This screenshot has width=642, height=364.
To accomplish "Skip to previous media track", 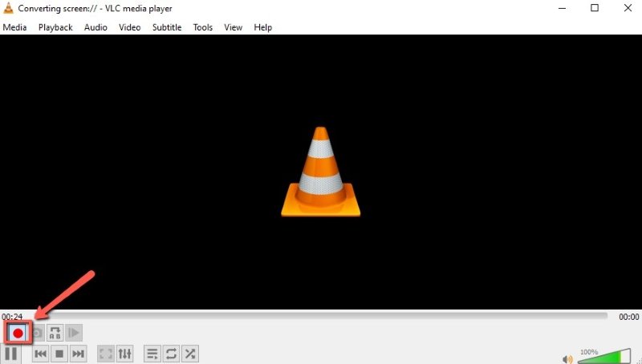I will [x=40, y=354].
